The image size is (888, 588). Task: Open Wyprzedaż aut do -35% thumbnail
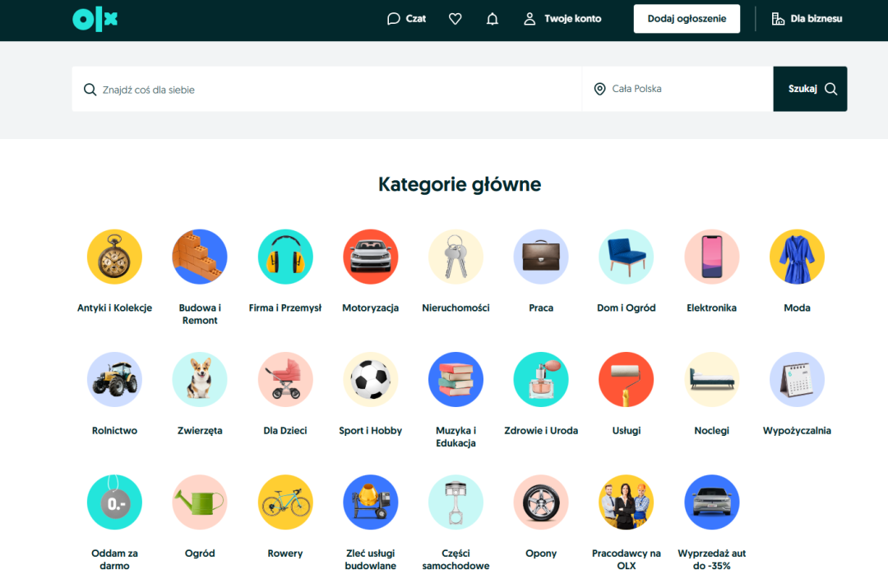tap(711, 502)
